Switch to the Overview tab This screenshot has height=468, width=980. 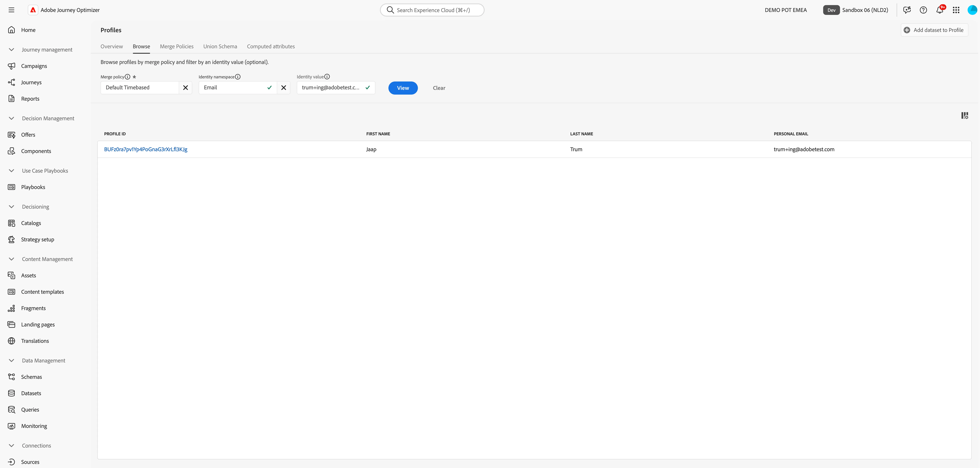click(112, 46)
